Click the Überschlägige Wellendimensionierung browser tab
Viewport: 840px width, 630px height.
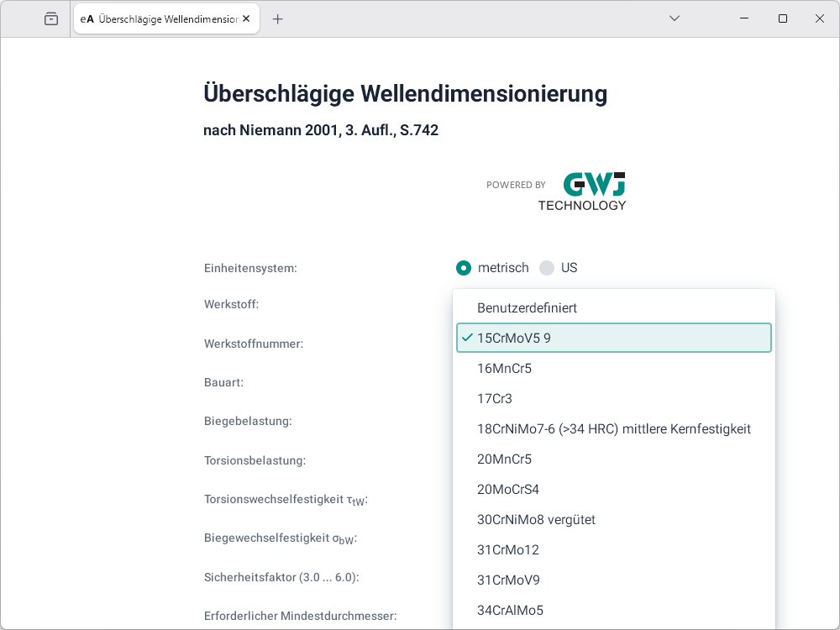(160, 18)
